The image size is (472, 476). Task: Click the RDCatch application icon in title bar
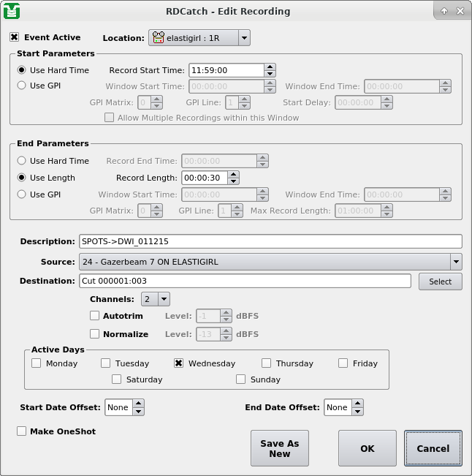tap(12, 11)
